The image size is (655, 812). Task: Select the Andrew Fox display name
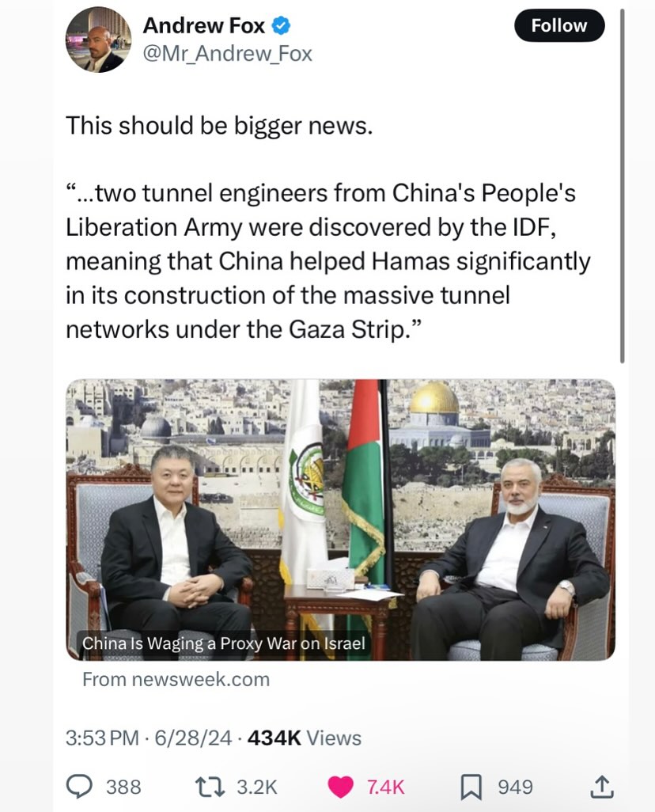(204, 25)
